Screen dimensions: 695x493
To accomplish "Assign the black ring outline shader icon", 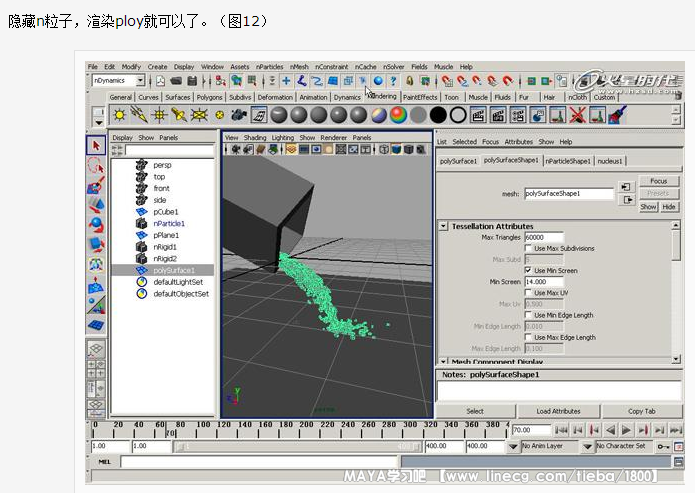I will tap(458, 115).
